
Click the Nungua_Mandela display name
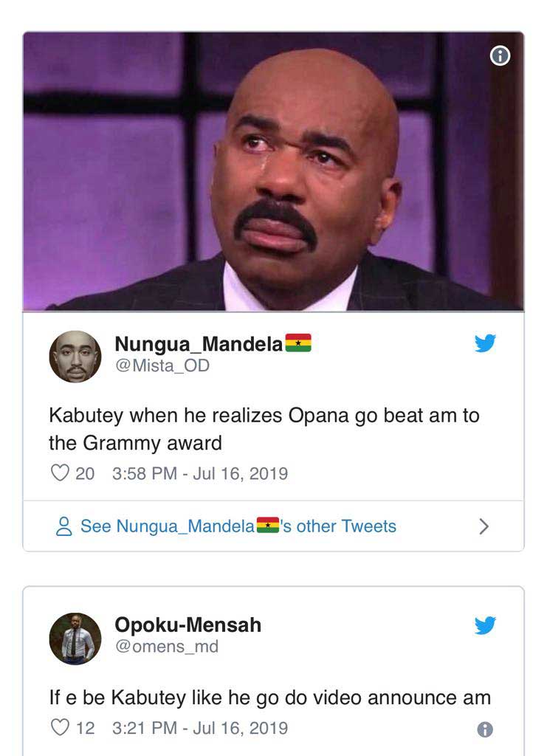tap(213, 343)
